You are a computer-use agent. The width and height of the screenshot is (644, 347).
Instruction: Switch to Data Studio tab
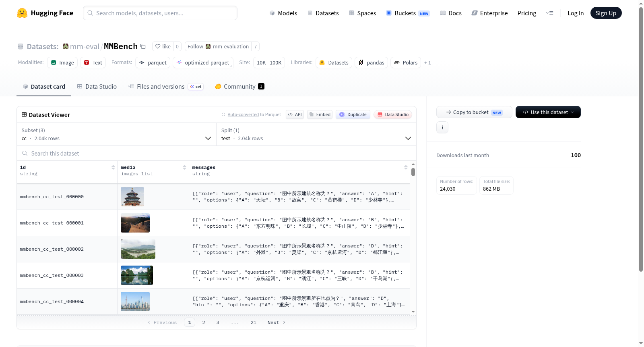tap(97, 87)
